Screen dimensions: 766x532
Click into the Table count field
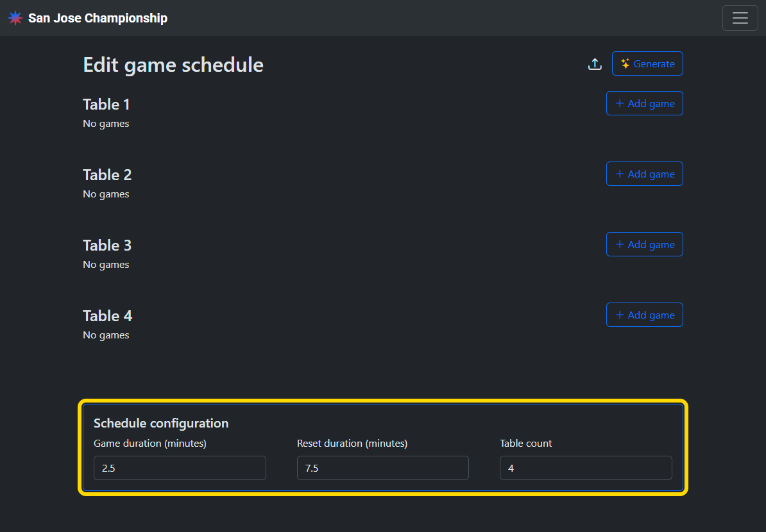(x=586, y=468)
